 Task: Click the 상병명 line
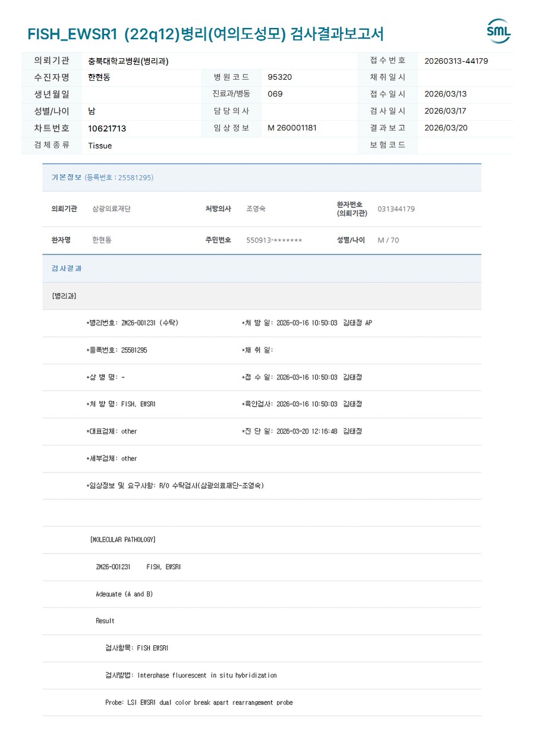(x=105, y=377)
